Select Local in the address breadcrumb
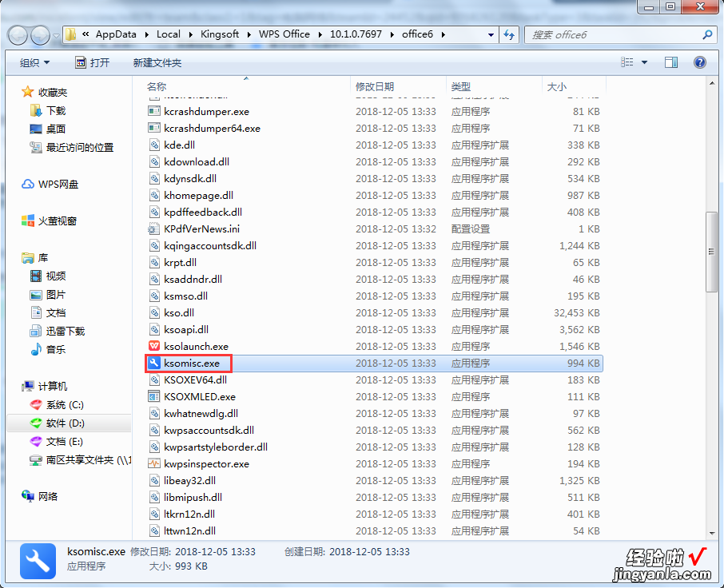The height and width of the screenshot is (588, 724). tap(168, 34)
